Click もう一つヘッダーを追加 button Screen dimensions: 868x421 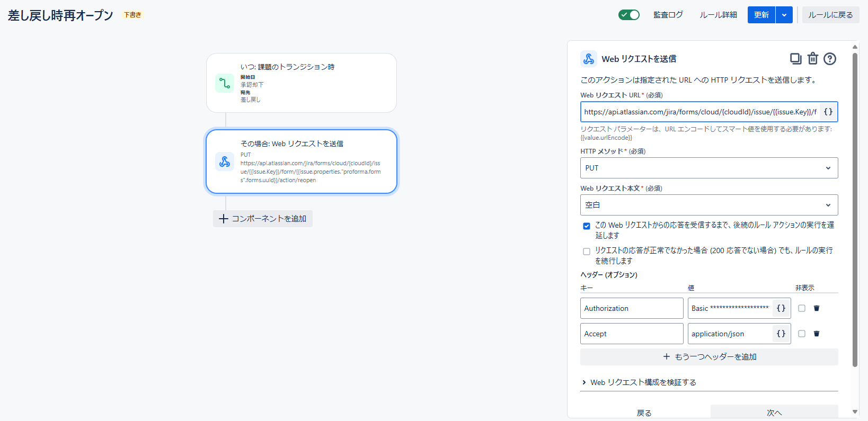point(709,357)
